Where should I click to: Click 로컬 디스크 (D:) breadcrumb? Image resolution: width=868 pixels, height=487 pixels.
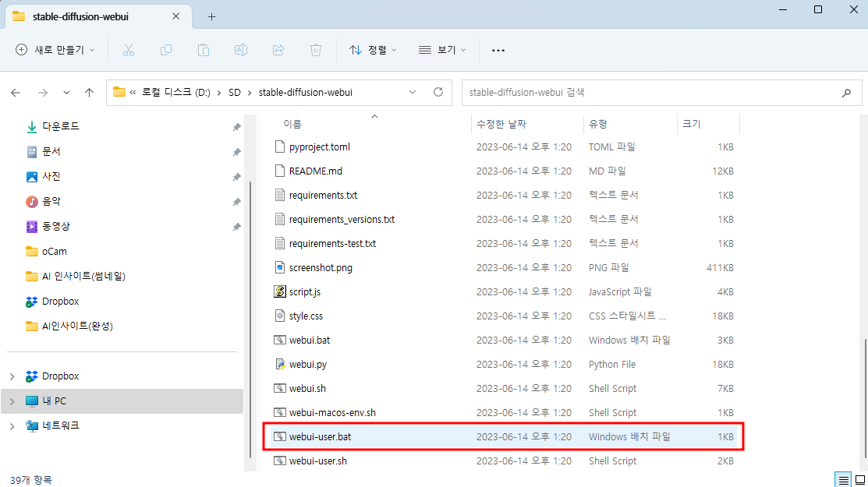[x=176, y=92]
